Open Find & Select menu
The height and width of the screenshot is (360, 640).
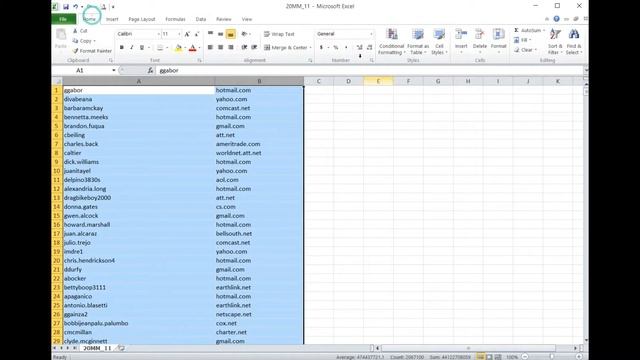pos(574,42)
